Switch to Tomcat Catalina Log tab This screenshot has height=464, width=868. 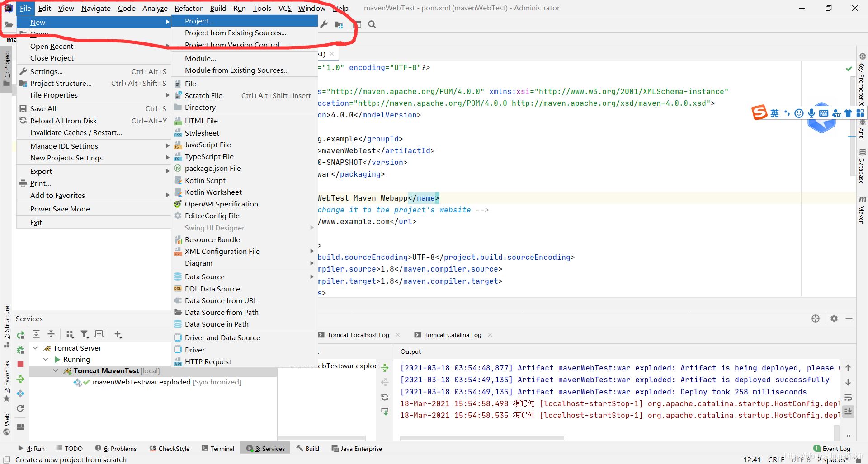click(x=452, y=335)
